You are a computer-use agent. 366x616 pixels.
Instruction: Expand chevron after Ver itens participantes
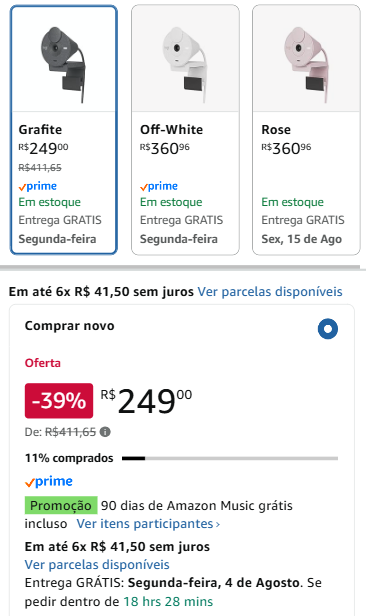pos(218,524)
